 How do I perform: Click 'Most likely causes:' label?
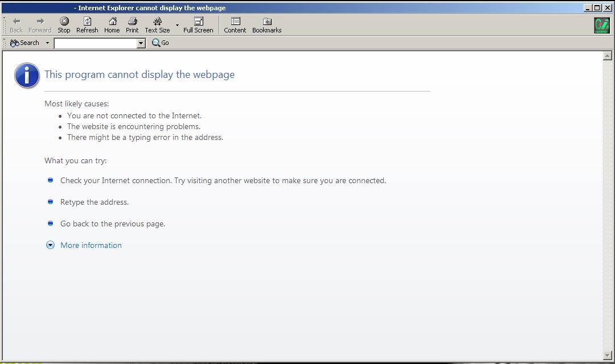pos(76,104)
